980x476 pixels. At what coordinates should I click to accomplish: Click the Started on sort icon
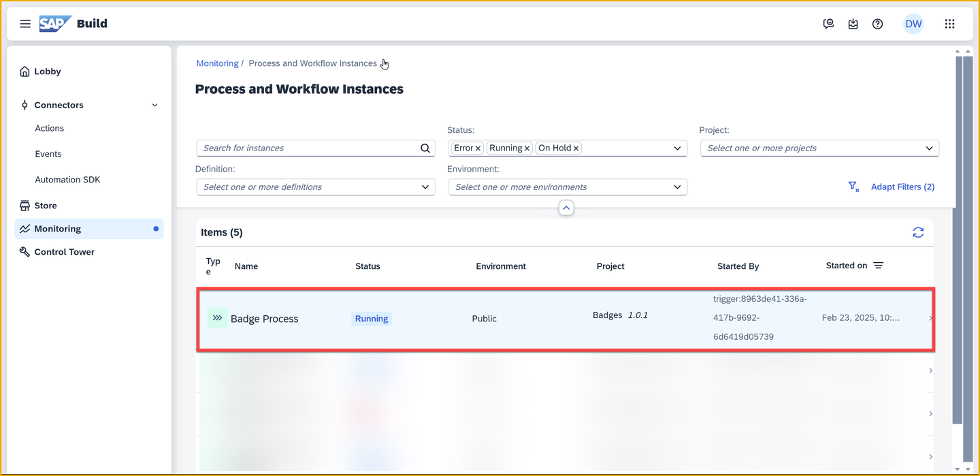(879, 266)
